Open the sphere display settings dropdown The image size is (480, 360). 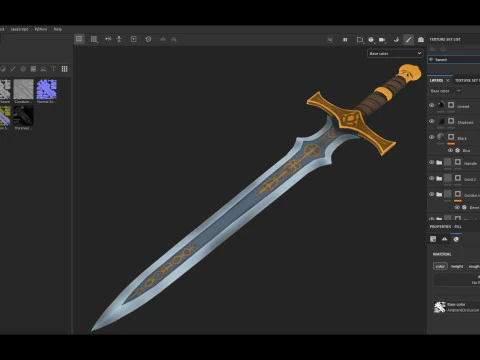[x=371, y=40]
